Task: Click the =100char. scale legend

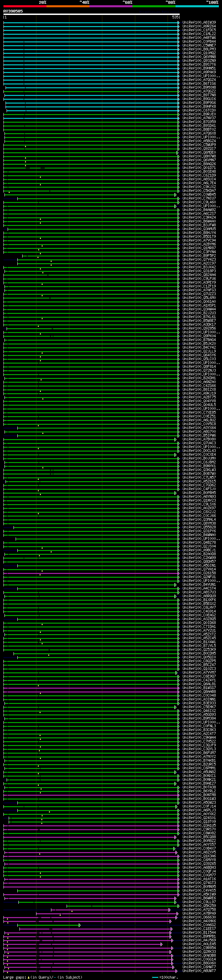Action: pyautogui.click(x=165, y=977)
